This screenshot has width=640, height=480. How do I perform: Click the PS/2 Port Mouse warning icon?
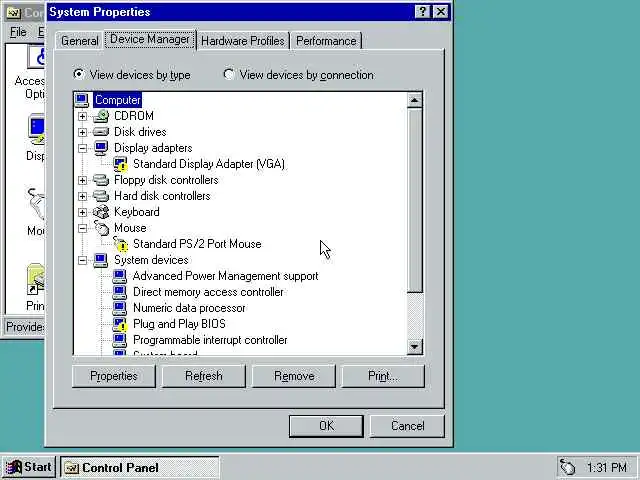[120, 244]
